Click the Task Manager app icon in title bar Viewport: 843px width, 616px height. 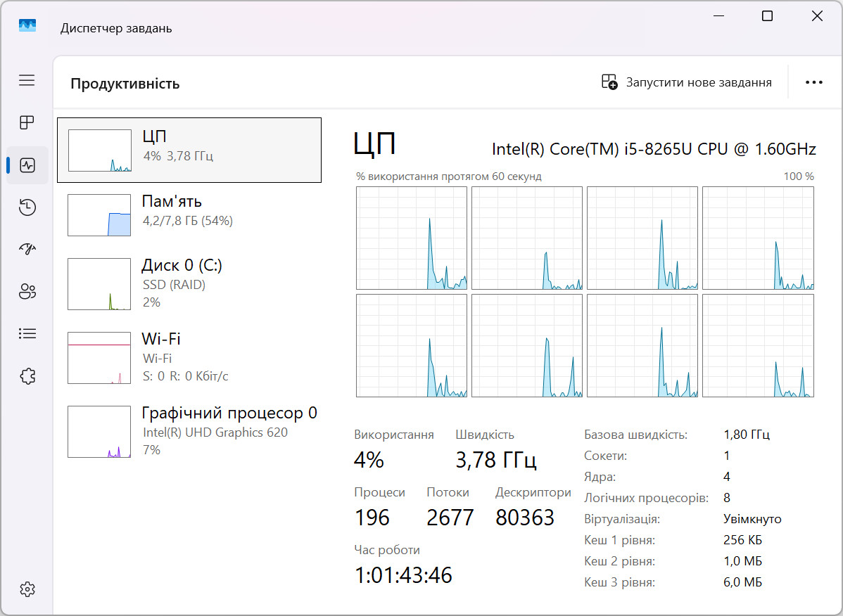pos(27,26)
